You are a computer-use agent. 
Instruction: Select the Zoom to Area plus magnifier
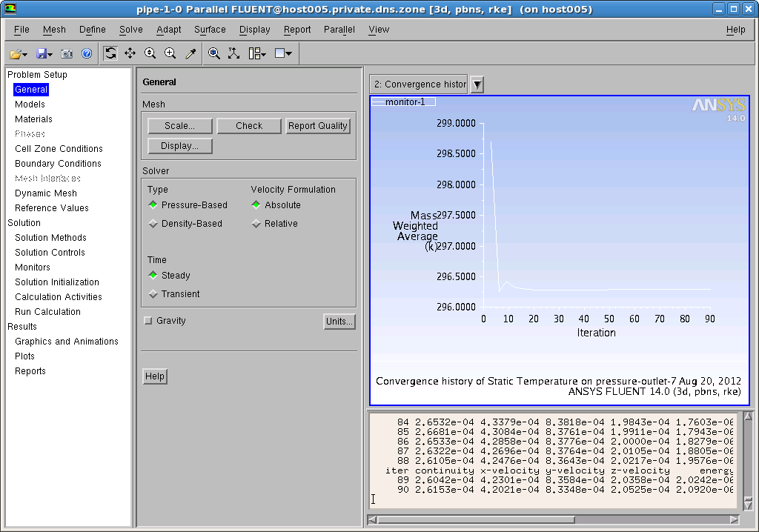[170, 53]
